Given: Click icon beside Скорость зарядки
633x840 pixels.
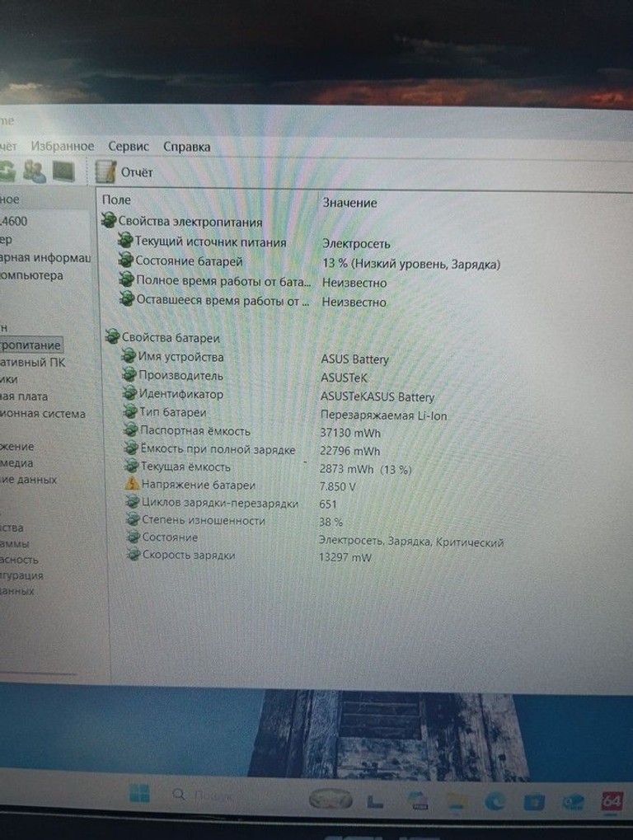Looking at the screenshot, I should point(134,555).
